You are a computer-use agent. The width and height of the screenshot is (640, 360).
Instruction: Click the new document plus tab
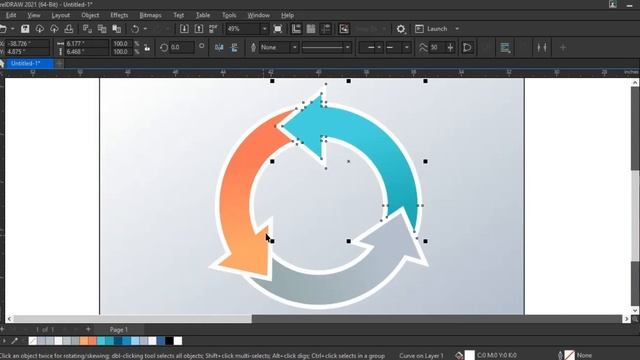pyautogui.click(x=59, y=63)
